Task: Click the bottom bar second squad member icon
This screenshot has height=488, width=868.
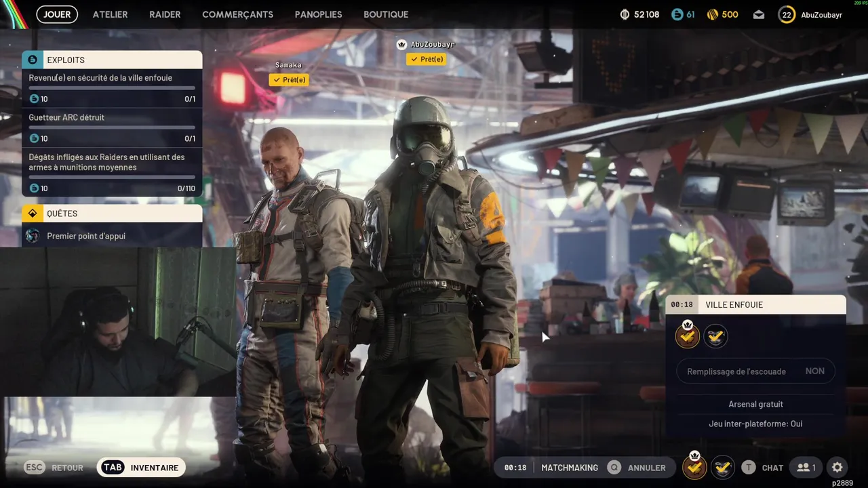Action: [x=723, y=467]
